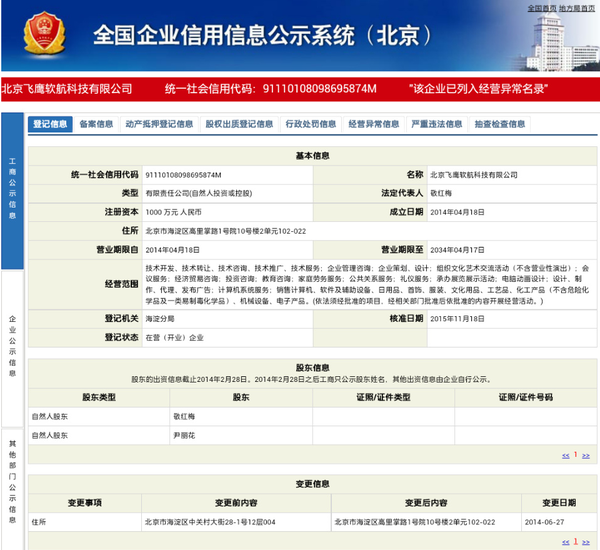Go to previous page of 变更信息 table
This screenshot has width=600, height=550.
point(565,541)
